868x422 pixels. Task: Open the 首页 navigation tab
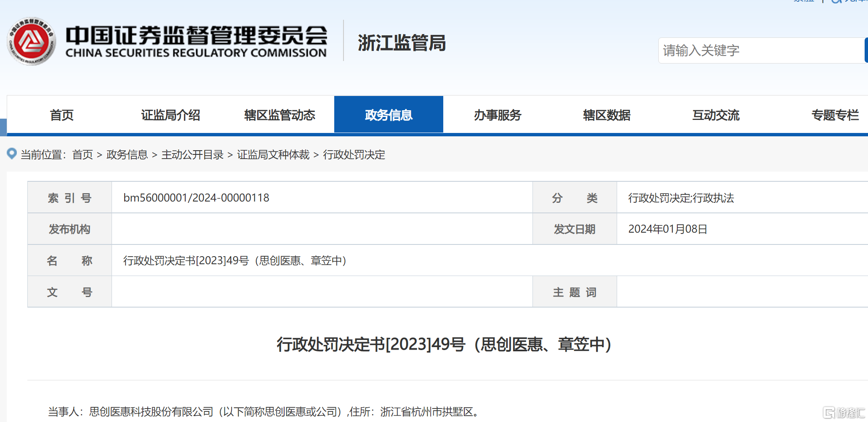(x=61, y=115)
